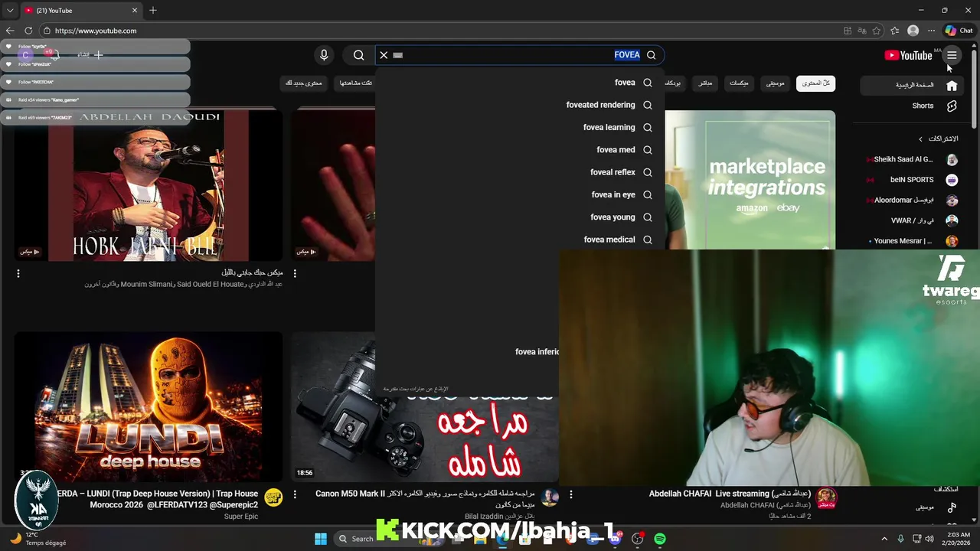Viewport: 980px width, 551px height.
Task: Open Super Epic channel avatar
Action: [x=273, y=498]
